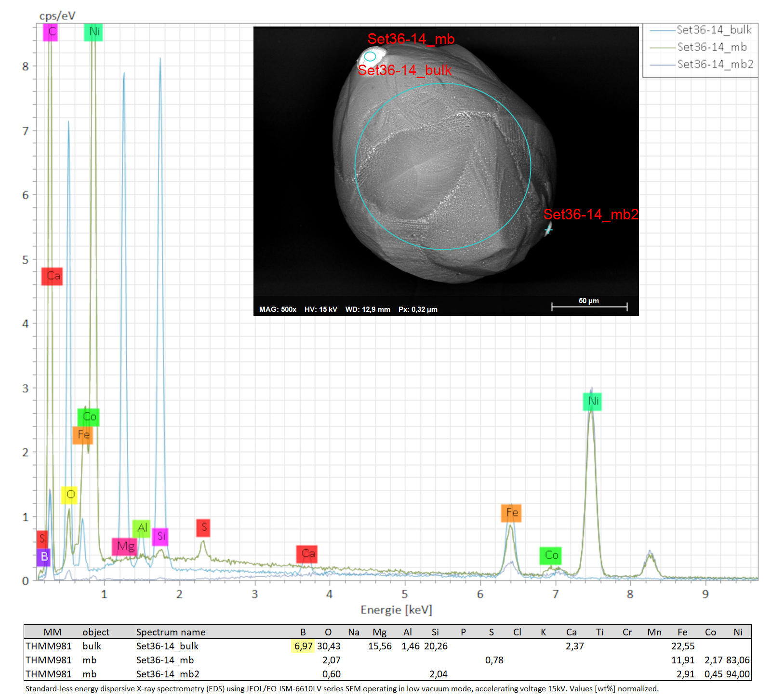Select the 2,17 Co value
771x700 pixels.
coord(714,660)
